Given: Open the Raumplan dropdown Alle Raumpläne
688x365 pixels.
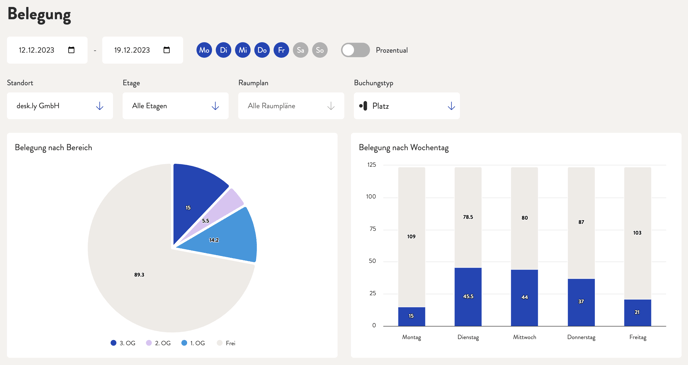Looking at the screenshot, I should pos(291,106).
